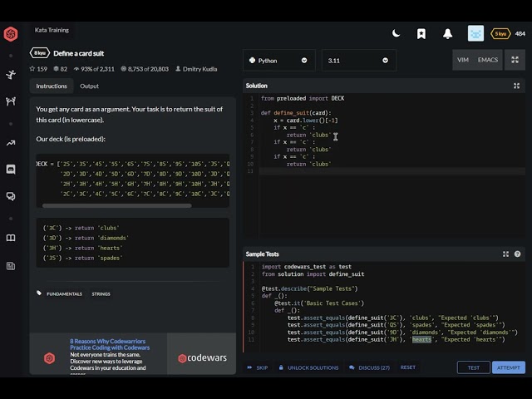Screen dimensions: 532x399
Task: Click the STRINGS tag
Action: click(101, 293)
